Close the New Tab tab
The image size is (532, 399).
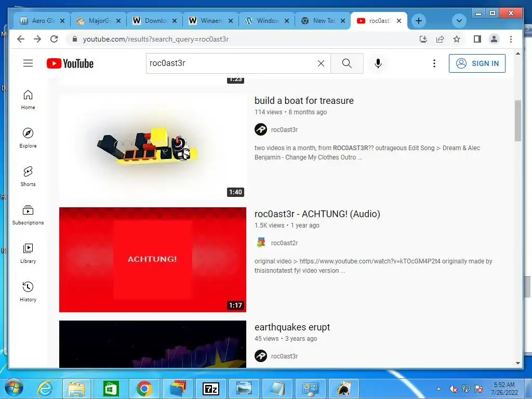pos(343,21)
